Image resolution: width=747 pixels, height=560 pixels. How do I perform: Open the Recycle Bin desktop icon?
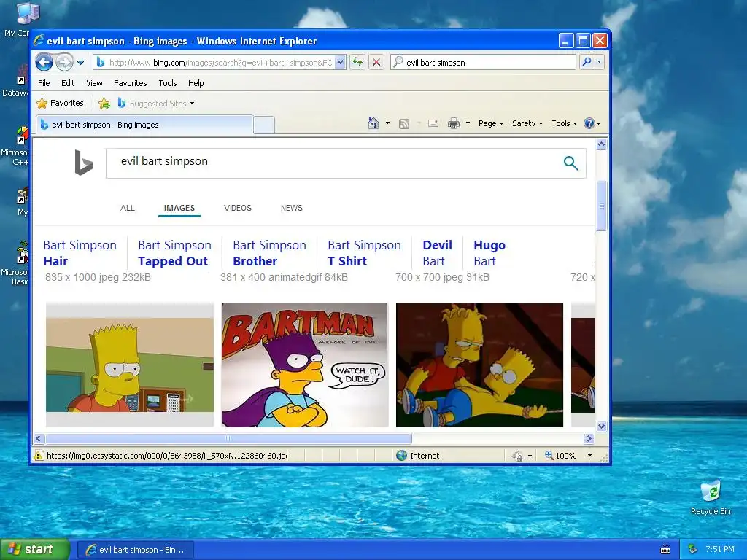pyautogui.click(x=711, y=498)
